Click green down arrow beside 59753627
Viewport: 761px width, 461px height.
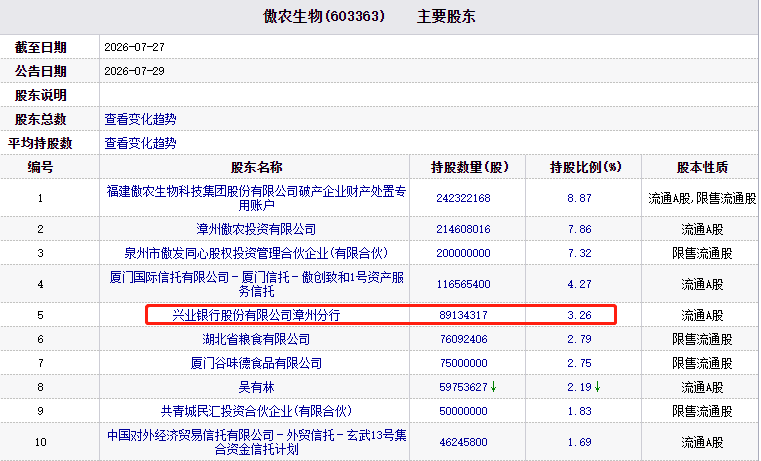point(494,387)
